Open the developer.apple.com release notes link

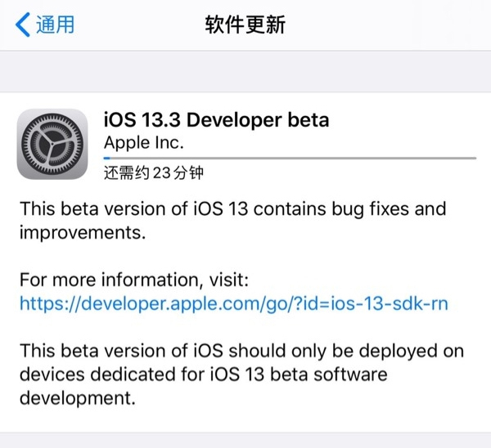(234, 303)
